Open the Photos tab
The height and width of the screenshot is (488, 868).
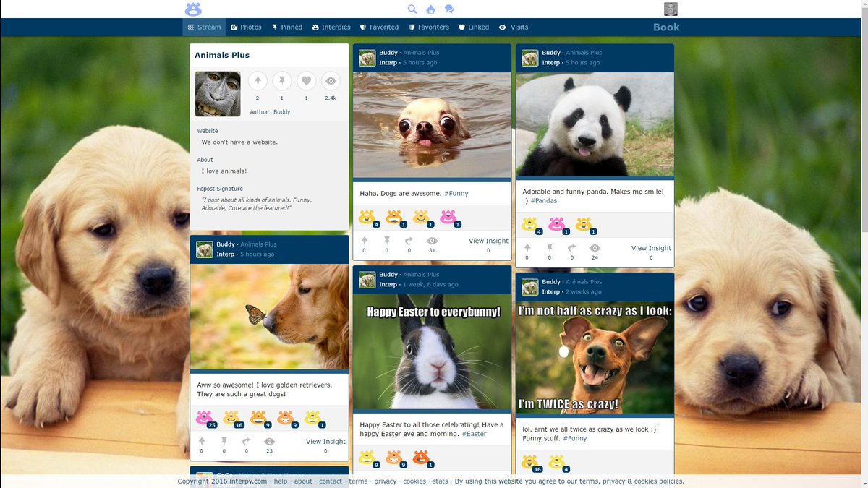[246, 27]
